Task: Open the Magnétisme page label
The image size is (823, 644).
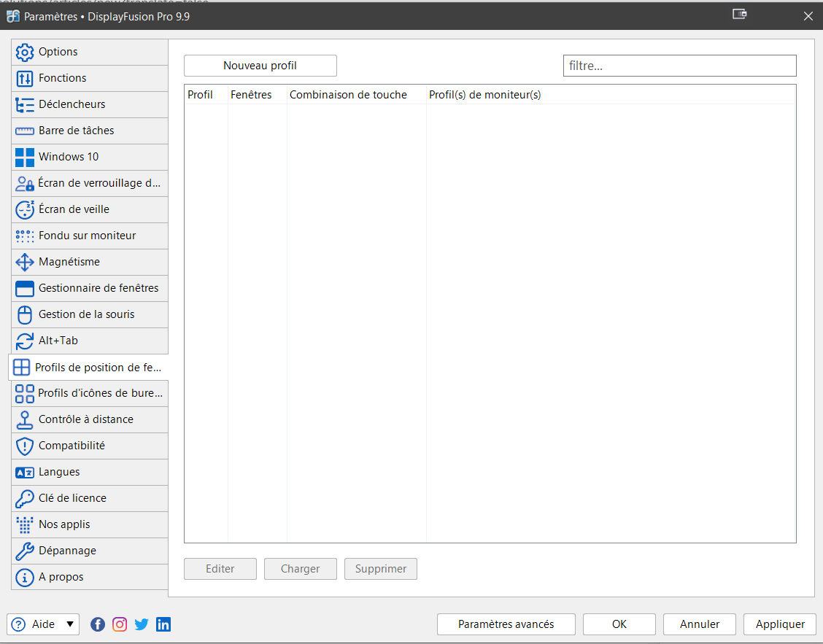Action: tap(69, 261)
